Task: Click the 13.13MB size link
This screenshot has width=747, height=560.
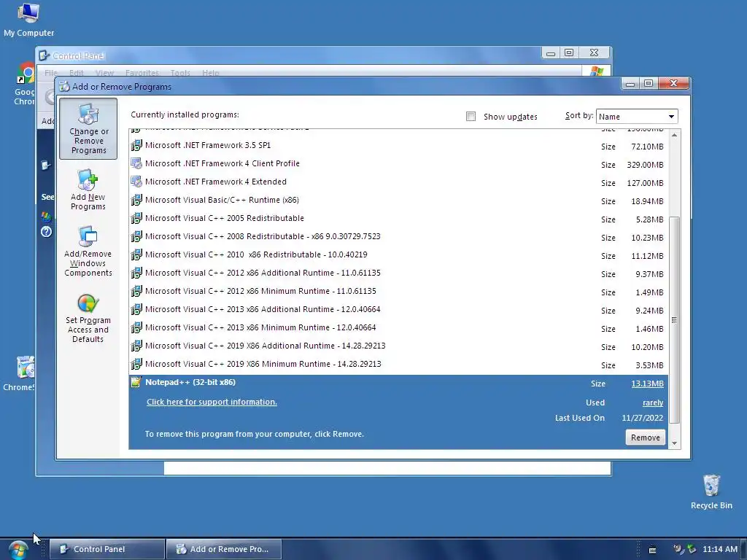Action: pos(648,384)
